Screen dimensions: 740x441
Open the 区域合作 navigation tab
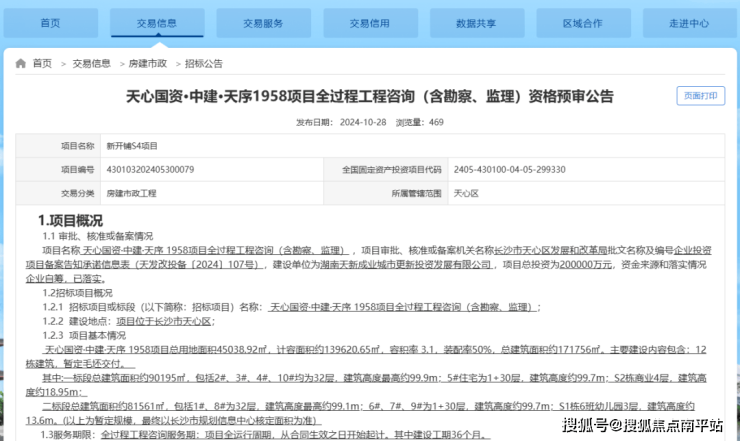tap(582, 22)
